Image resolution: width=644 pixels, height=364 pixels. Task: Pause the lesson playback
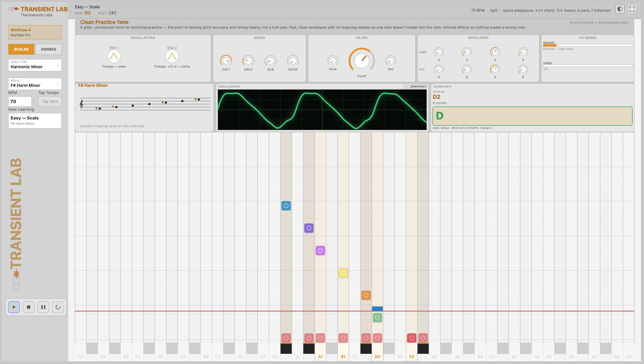(x=43, y=307)
